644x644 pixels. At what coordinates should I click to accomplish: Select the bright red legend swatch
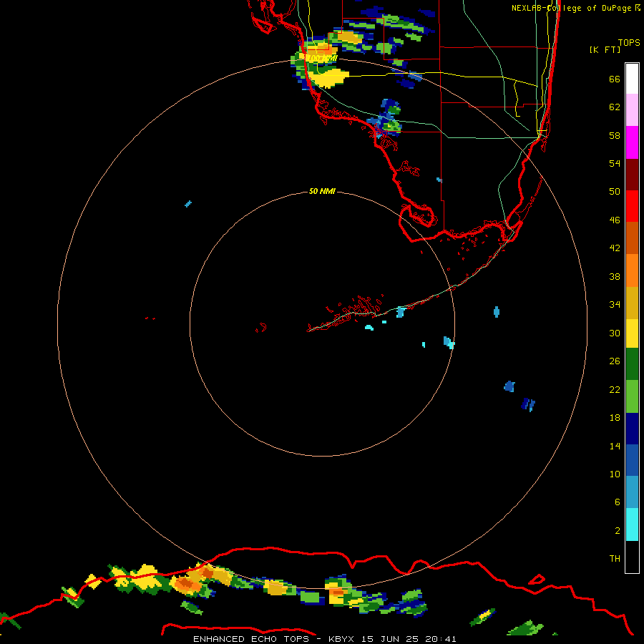tap(632, 206)
